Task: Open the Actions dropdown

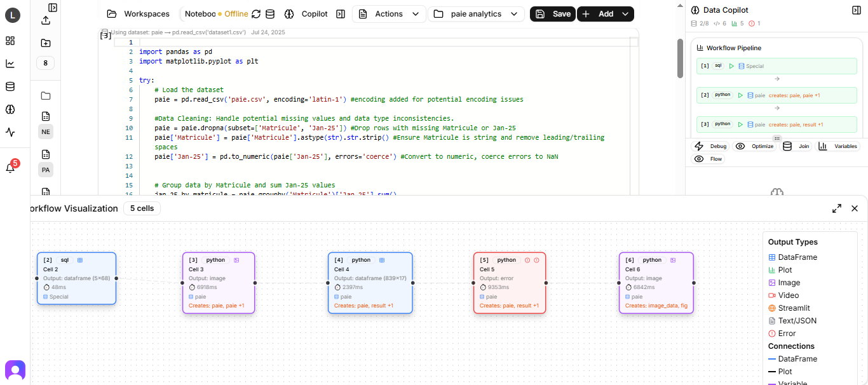Action: click(388, 13)
